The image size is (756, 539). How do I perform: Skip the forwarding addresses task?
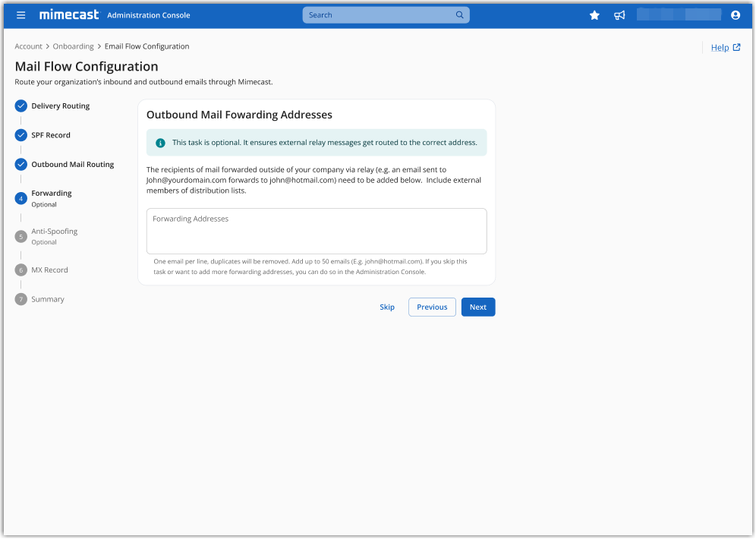click(387, 307)
